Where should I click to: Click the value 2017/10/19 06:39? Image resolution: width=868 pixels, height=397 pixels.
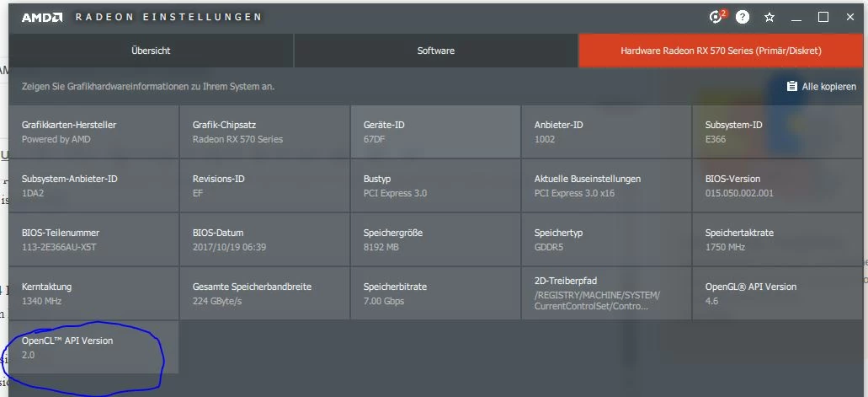click(229, 247)
